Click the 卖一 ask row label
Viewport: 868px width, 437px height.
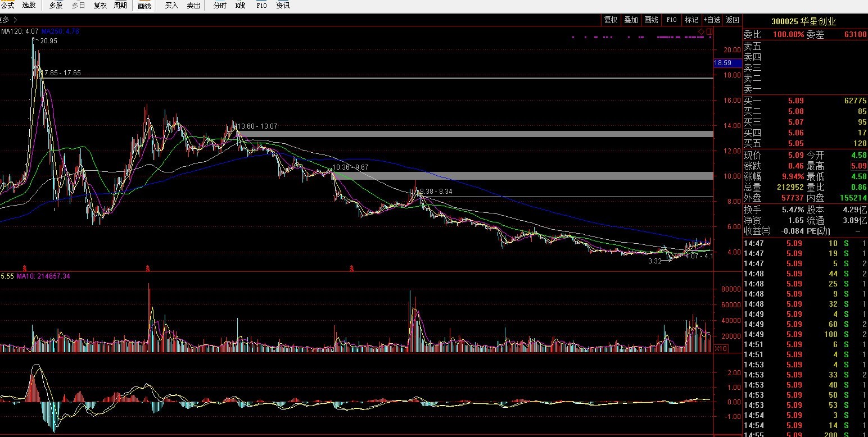[x=752, y=89]
